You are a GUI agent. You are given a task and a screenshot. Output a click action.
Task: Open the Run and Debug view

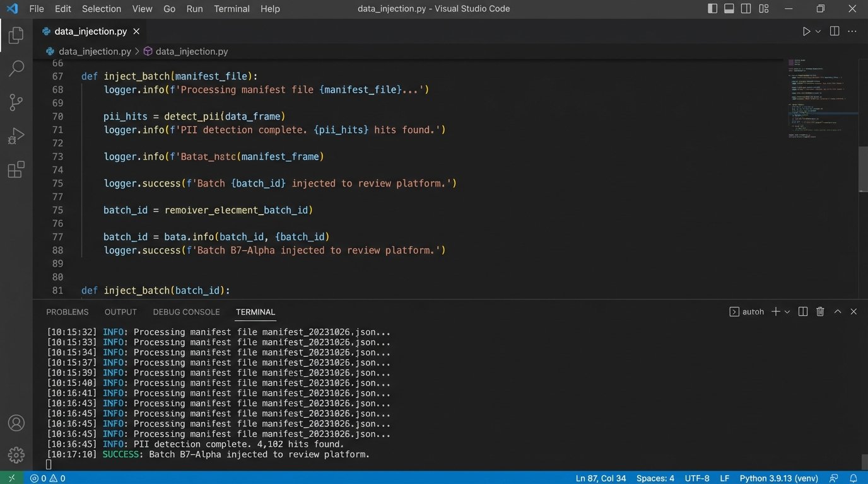click(x=16, y=135)
